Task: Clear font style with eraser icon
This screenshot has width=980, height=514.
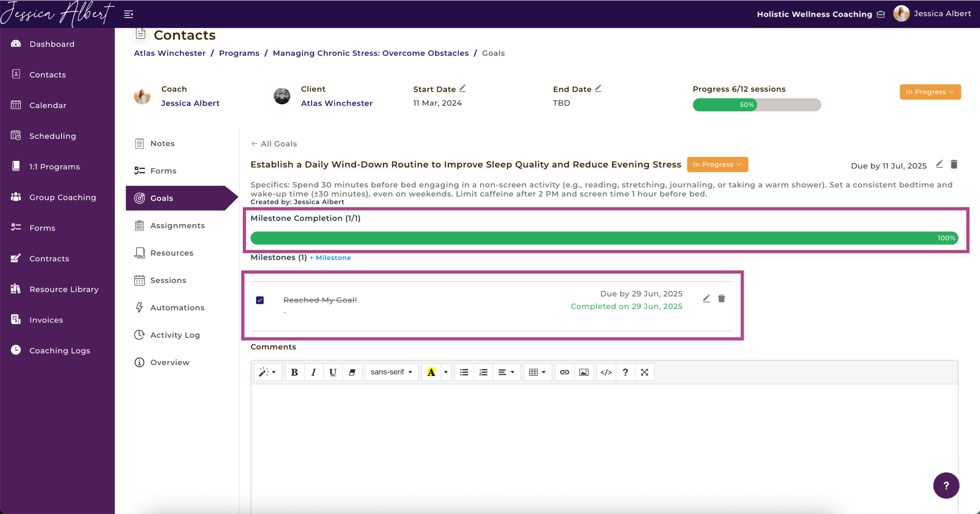Action: tap(352, 372)
